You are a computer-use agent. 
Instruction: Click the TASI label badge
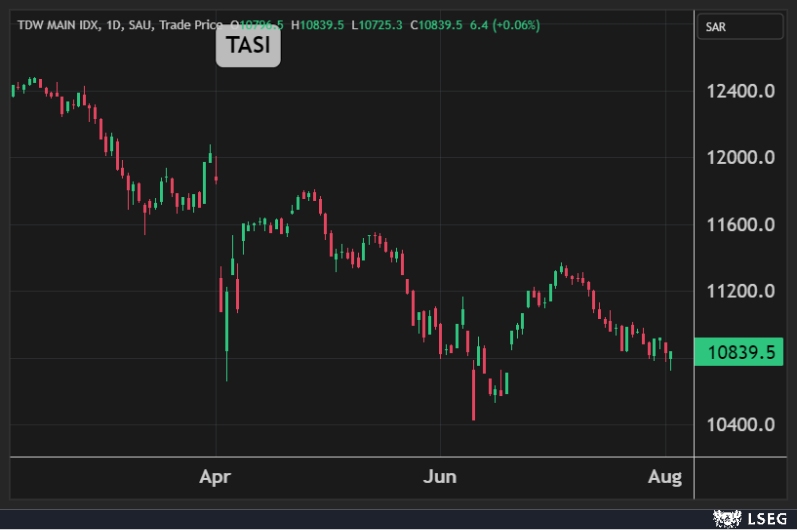click(248, 46)
